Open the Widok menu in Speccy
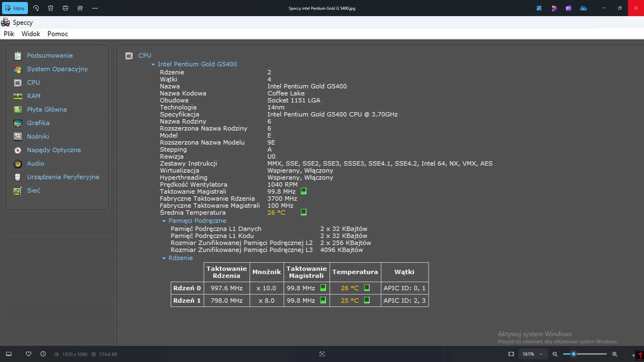The width and height of the screenshot is (644, 362). point(31,34)
